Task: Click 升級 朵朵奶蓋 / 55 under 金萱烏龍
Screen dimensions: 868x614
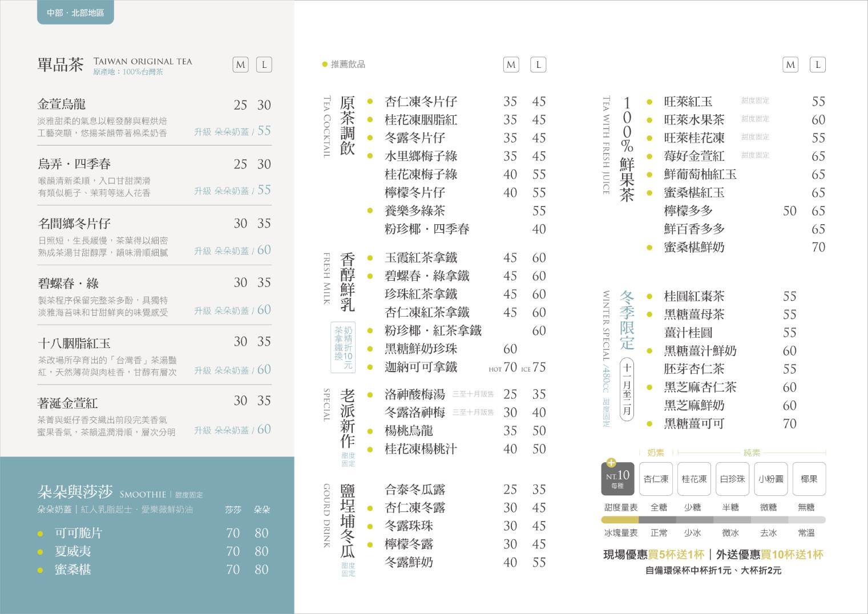Action: coord(232,131)
